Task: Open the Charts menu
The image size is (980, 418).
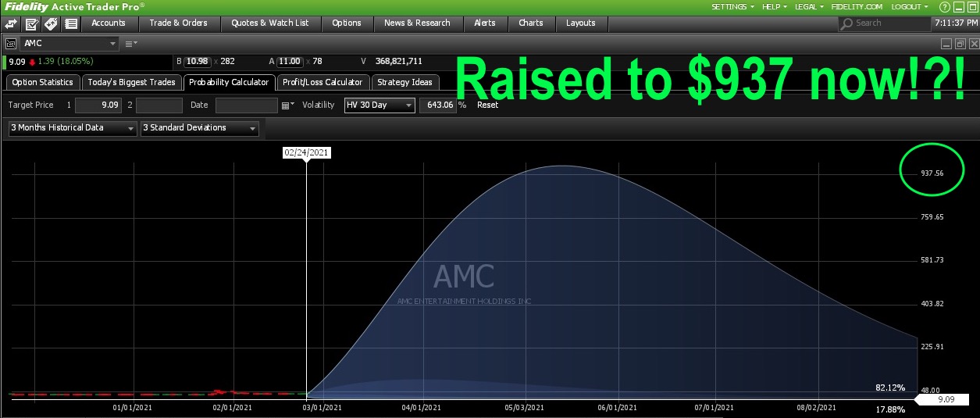Action: (531, 23)
